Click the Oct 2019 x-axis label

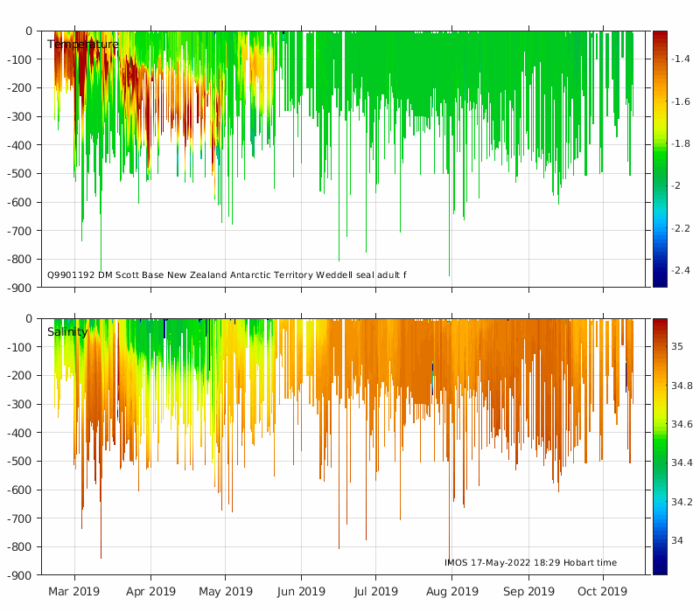(602, 592)
